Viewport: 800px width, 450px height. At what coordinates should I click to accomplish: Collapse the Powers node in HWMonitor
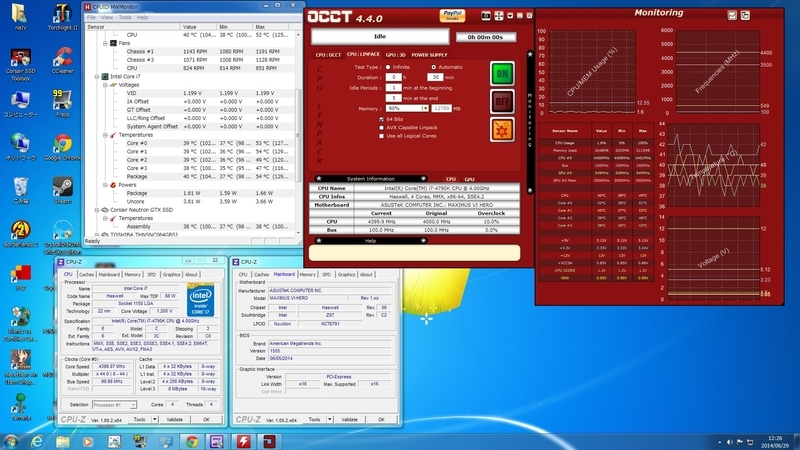(105, 185)
